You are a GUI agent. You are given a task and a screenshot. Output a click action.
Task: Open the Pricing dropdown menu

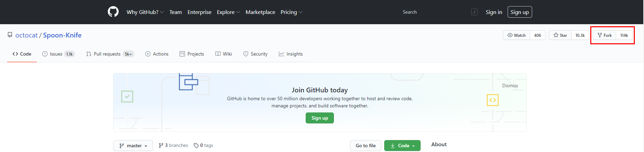coord(291,12)
